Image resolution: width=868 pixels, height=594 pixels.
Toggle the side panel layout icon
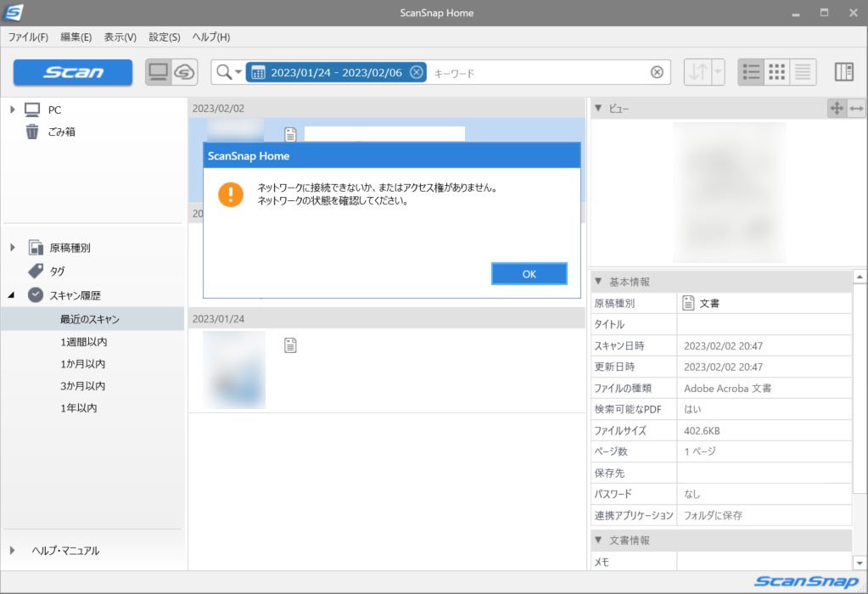coord(843,72)
